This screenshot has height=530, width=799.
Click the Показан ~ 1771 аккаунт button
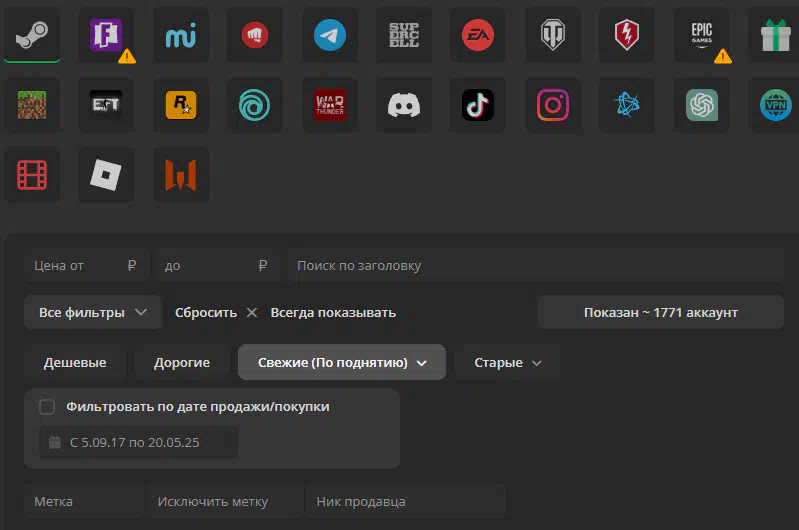[660, 312]
